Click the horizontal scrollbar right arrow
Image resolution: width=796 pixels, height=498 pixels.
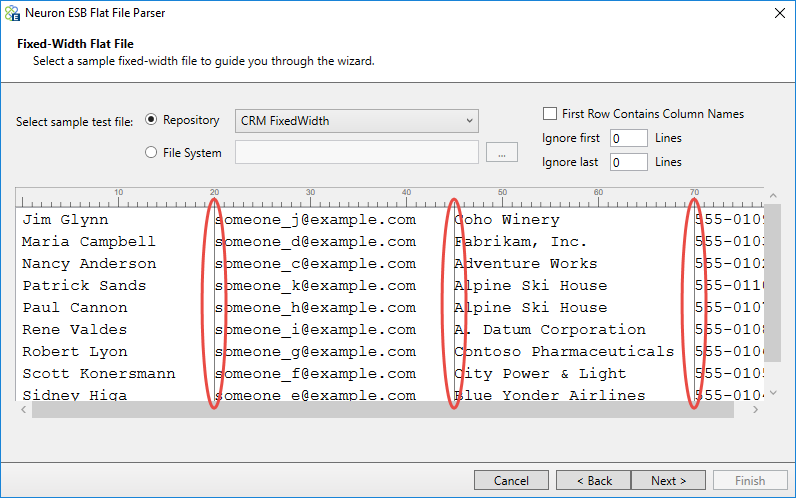755,409
